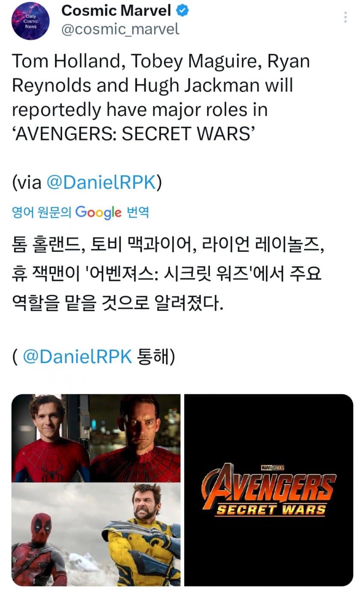
Task: Click the Google logo in translation label
Action: click(x=98, y=212)
